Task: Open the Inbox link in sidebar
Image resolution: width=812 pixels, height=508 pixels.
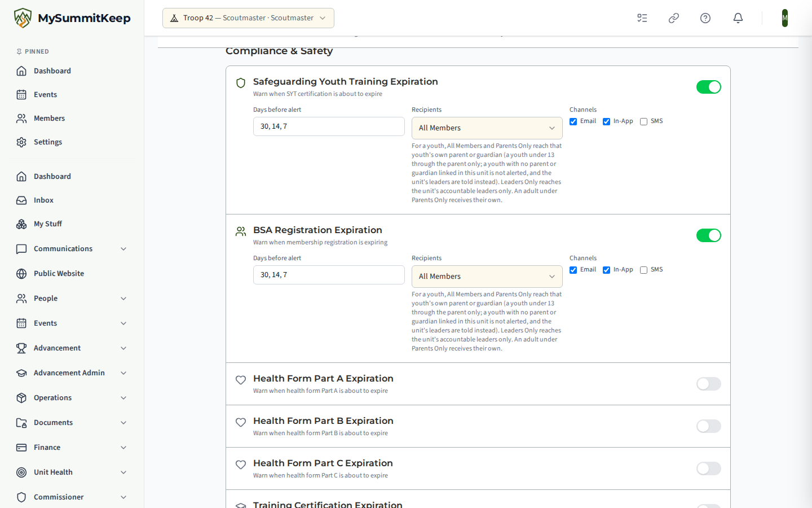Action: coord(72,200)
